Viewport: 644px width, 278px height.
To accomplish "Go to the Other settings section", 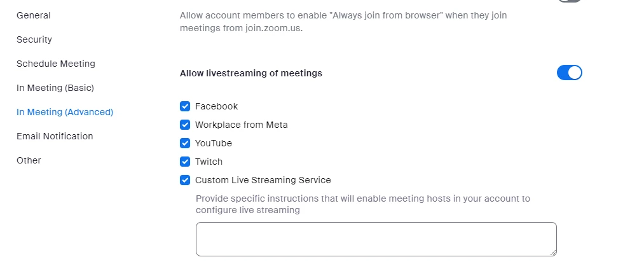I will [x=29, y=160].
